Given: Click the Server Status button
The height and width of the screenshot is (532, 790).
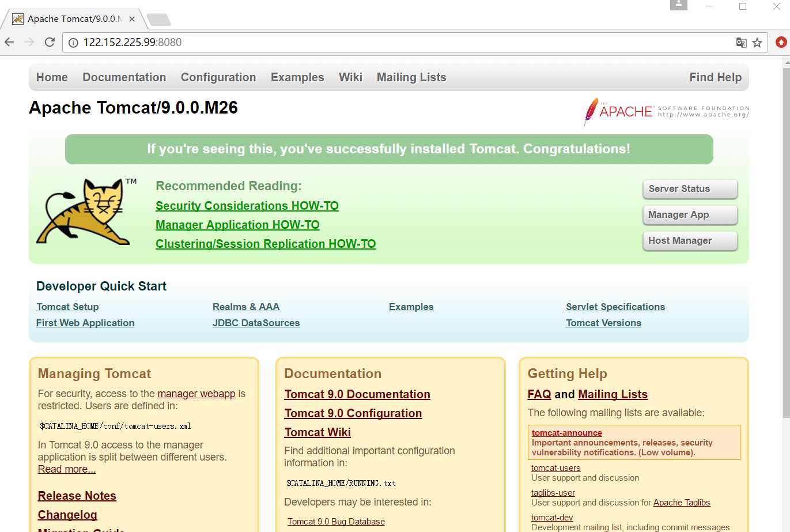Looking at the screenshot, I should 690,189.
